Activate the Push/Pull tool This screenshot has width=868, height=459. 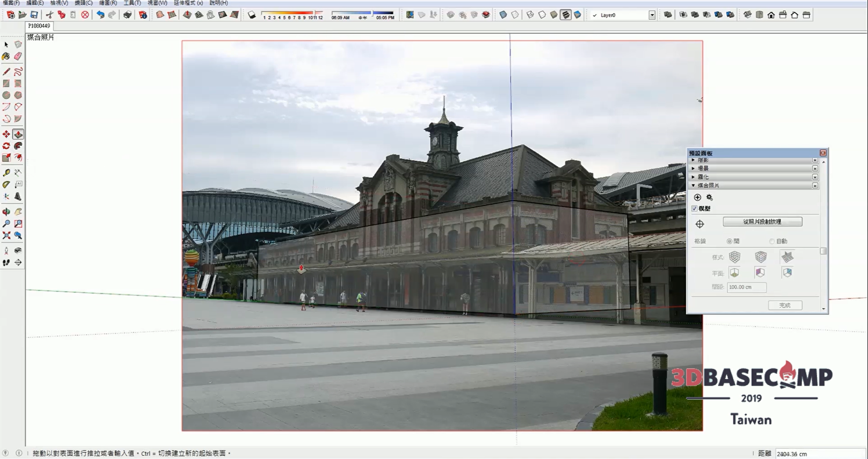coord(18,134)
